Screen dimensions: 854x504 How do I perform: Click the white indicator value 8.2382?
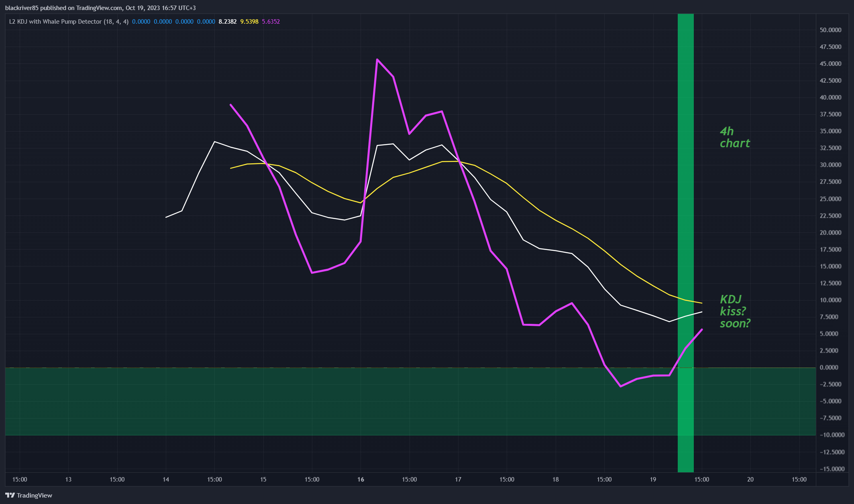pos(227,22)
